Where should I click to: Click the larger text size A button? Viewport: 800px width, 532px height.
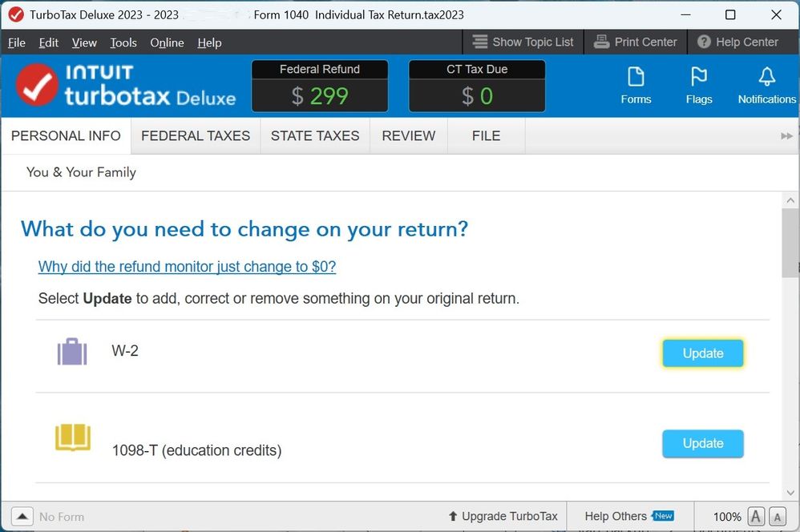(756, 517)
